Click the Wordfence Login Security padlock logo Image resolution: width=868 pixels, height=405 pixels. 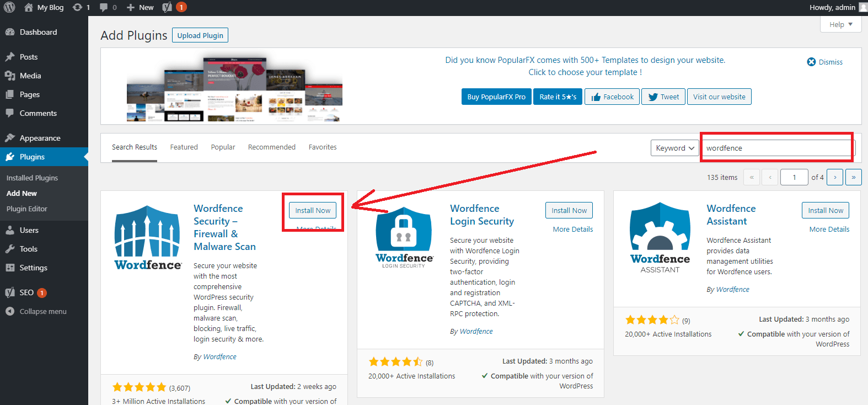coord(404,237)
